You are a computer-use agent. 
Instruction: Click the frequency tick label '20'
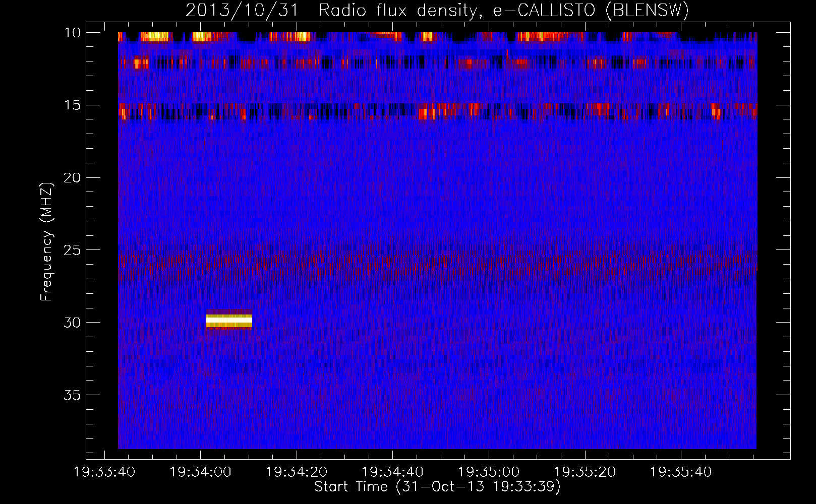tap(73, 178)
